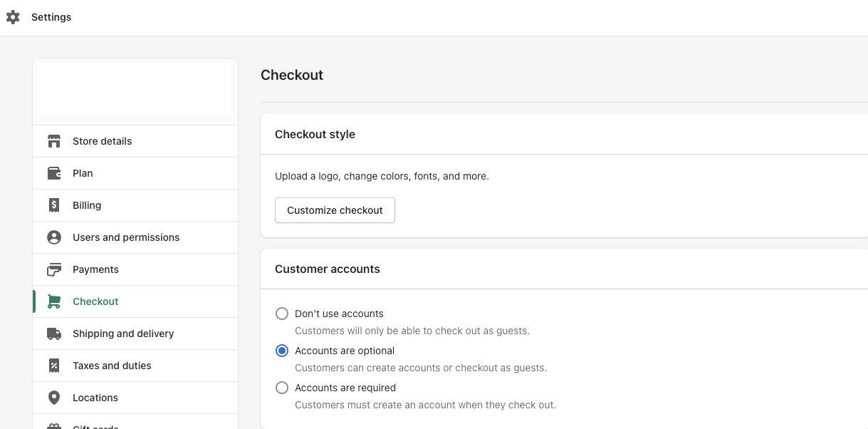The image size is (868, 429).
Task: Open Gift cards settings
Action: point(96,425)
